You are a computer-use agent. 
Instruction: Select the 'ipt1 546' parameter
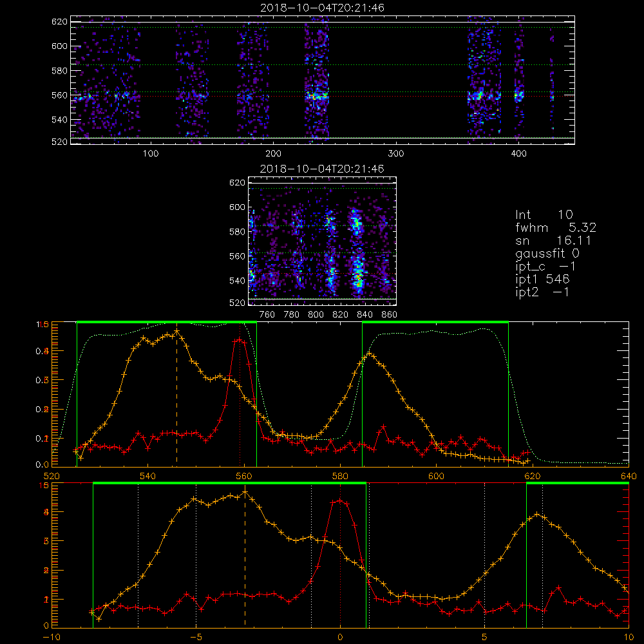pos(542,279)
